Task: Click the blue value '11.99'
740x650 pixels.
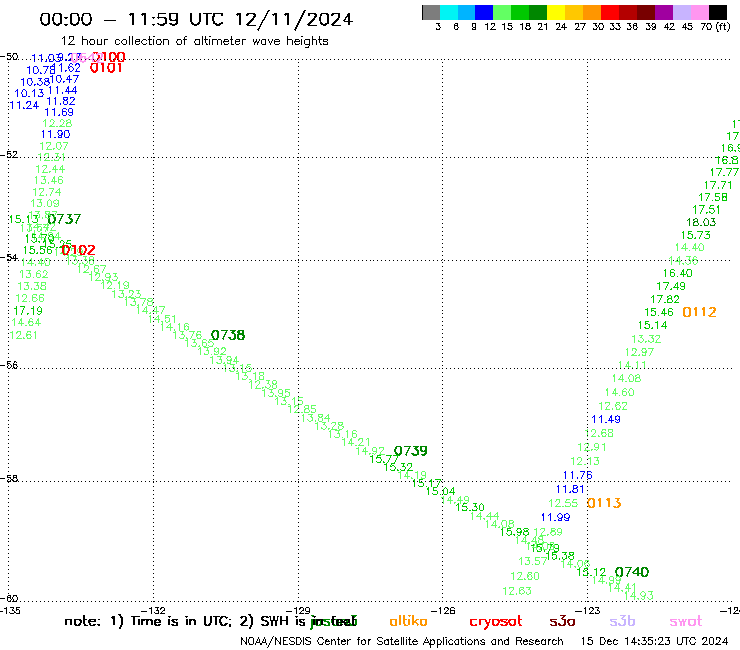Action: (555, 517)
